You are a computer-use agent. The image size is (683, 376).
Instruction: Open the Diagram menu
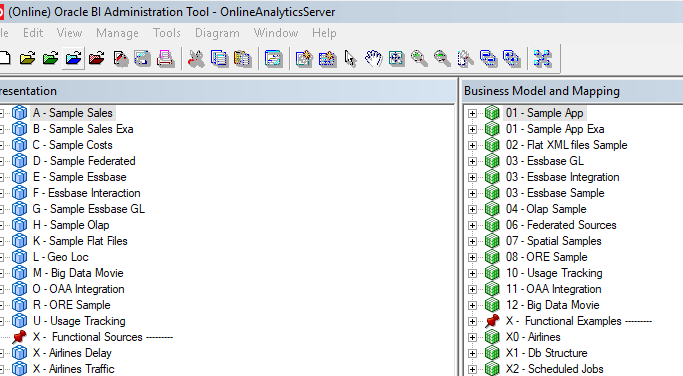click(x=217, y=33)
